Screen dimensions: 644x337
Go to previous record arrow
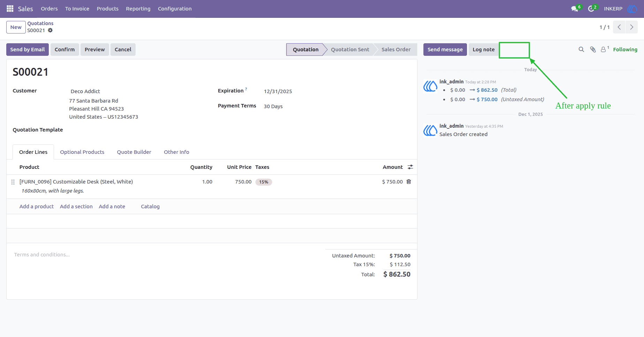tap(619, 27)
